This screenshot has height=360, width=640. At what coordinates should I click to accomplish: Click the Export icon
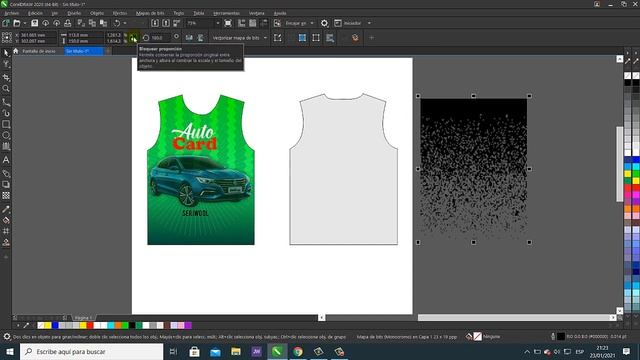(166, 23)
